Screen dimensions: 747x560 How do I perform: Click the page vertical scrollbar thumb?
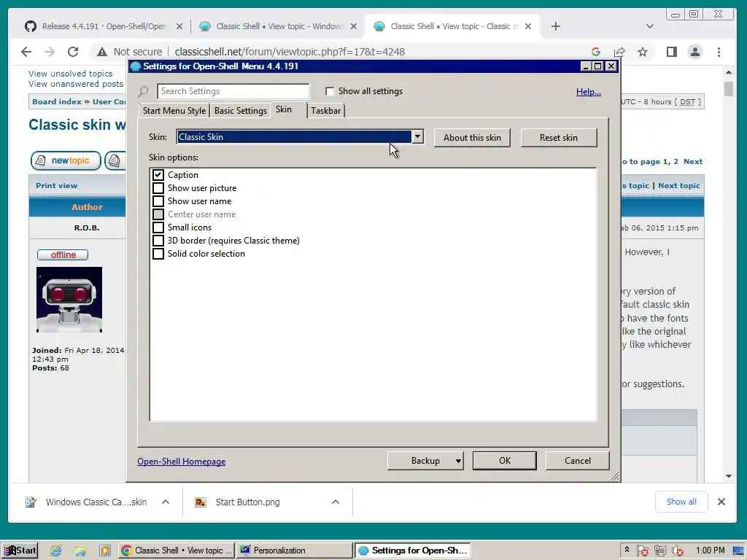tap(729, 89)
